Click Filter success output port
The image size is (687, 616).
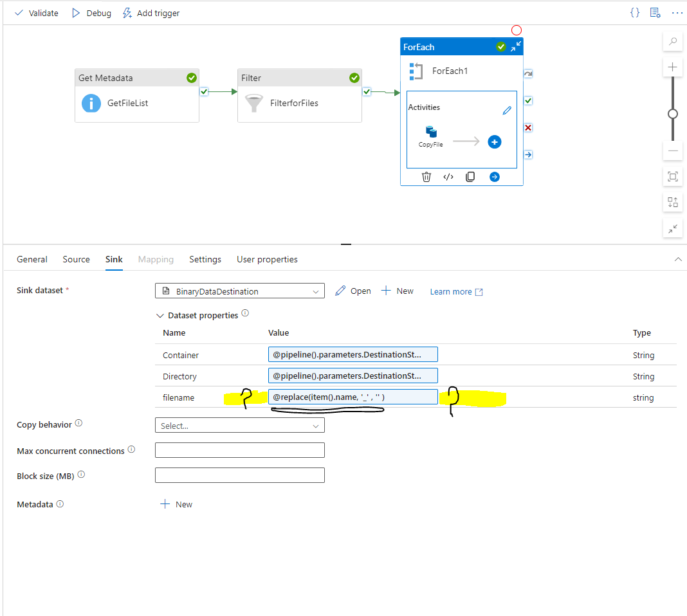tap(367, 91)
